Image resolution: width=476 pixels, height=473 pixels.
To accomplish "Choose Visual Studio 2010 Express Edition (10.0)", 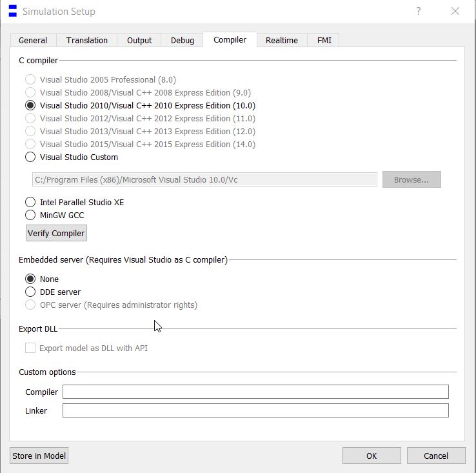I will [x=140, y=105].
